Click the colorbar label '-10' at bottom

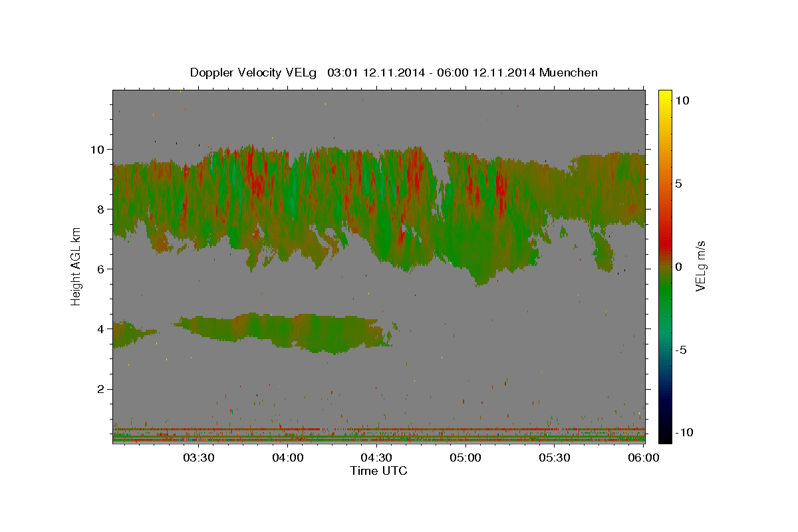click(x=683, y=432)
